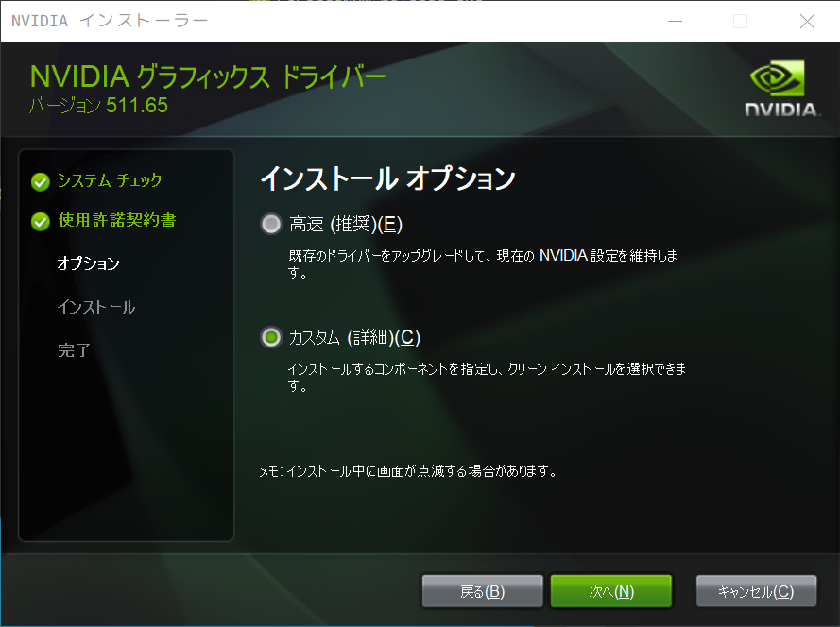Click the NVIDIA グラフィックス ドライバー title

click(x=208, y=76)
